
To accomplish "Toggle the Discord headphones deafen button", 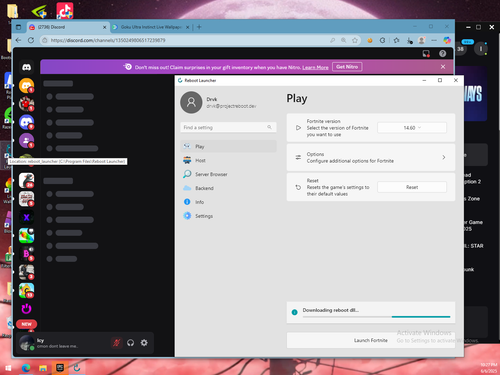I will coord(130,343).
